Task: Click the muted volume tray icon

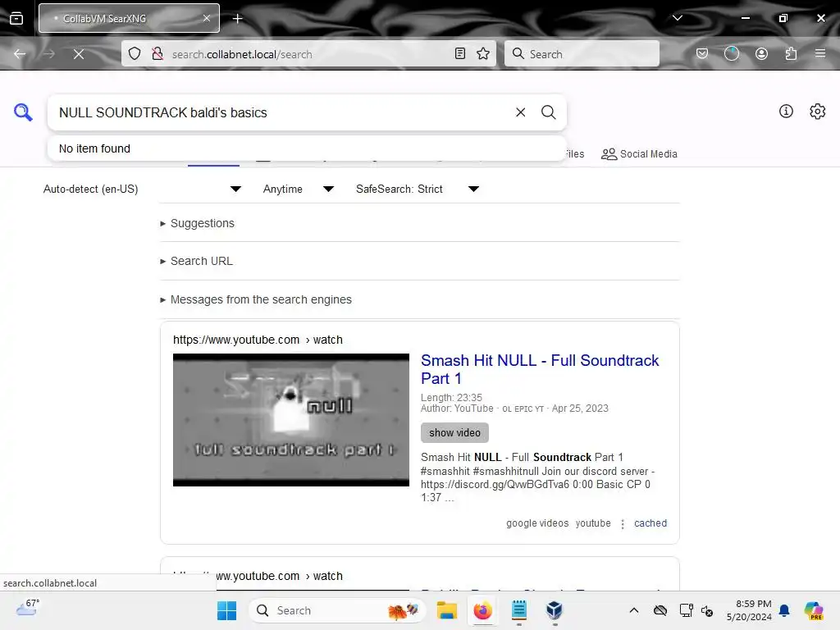Action: click(707, 610)
